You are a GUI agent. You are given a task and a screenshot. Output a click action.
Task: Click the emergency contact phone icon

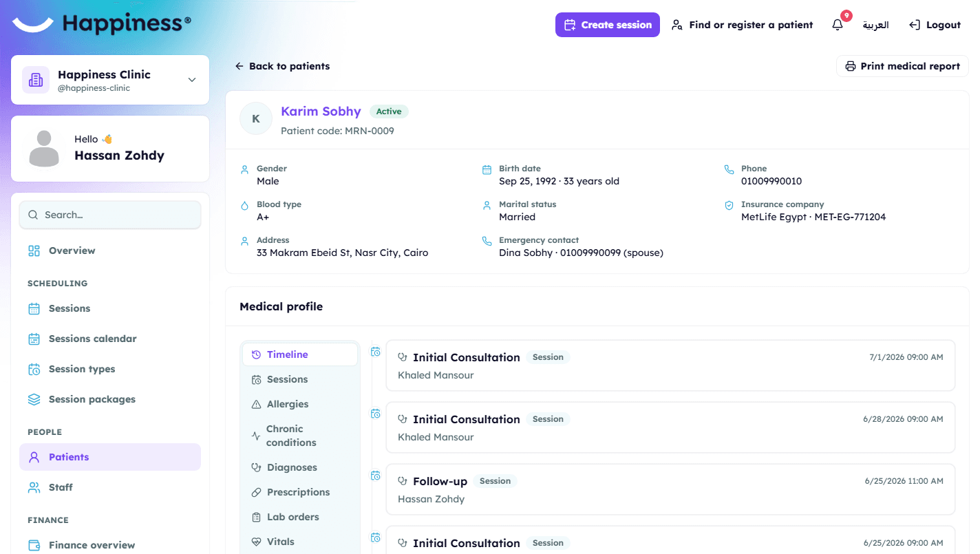[487, 241]
